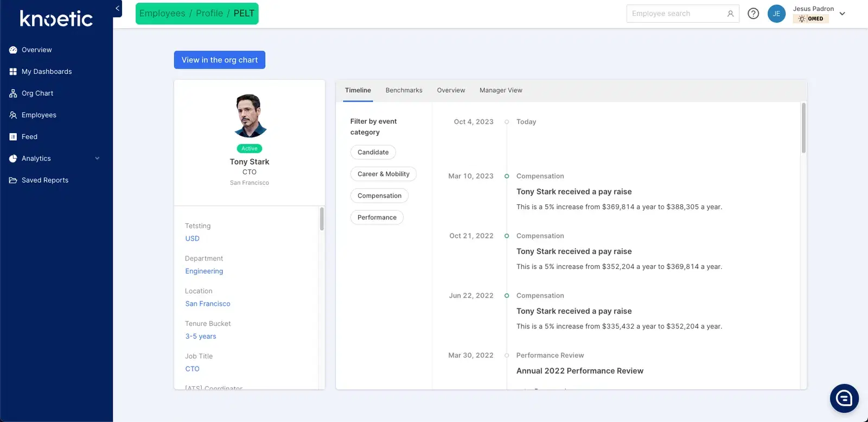
Task: Click the Overview gauge icon in sidebar
Action: [x=13, y=50]
